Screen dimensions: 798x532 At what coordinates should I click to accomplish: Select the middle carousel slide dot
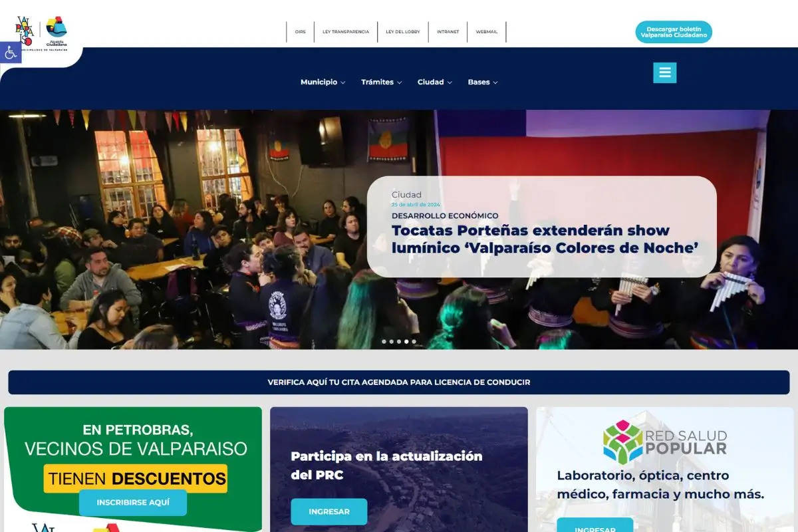(x=399, y=342)
